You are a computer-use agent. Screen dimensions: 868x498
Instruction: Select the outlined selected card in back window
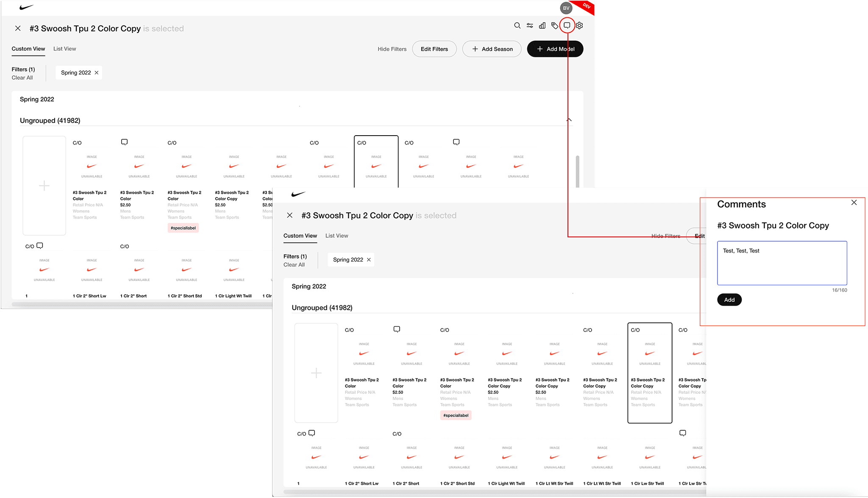[376, 161]
